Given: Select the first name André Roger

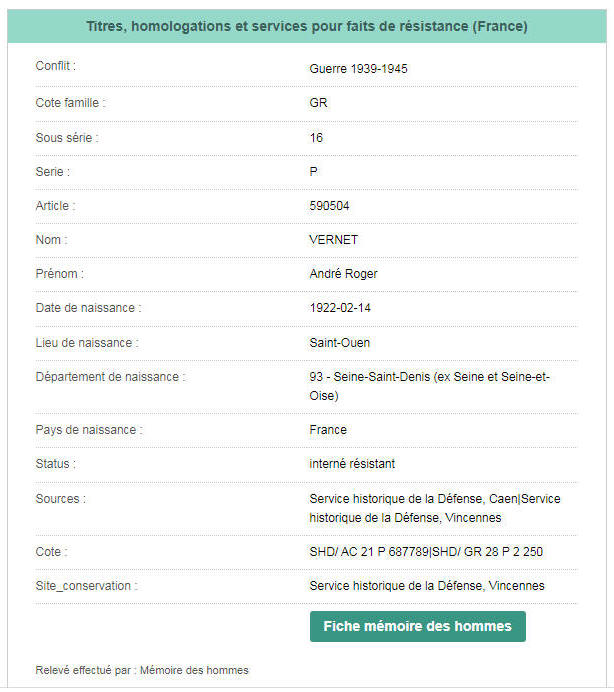Looking at the screenshot, I should 343,274.
